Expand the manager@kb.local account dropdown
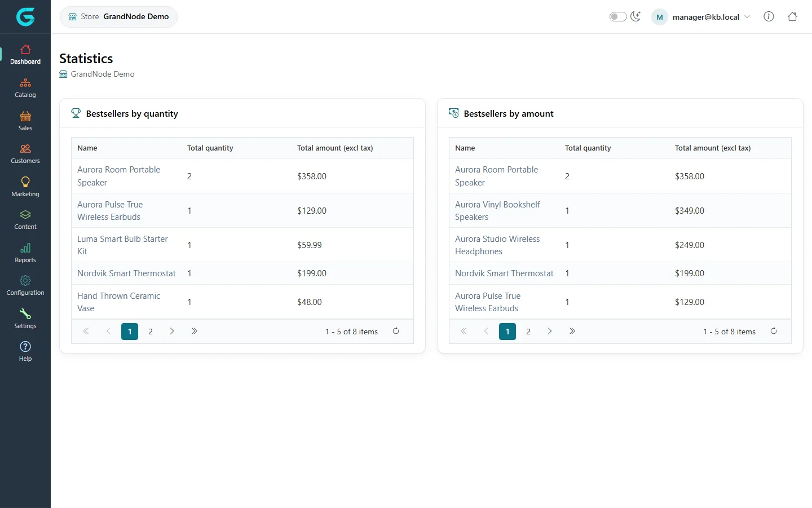The height and width of the screenshot is (508, 812). [701, 17]
